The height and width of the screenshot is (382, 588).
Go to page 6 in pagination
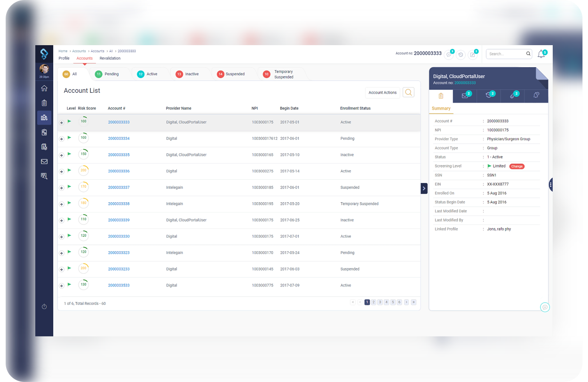[399, 302]
